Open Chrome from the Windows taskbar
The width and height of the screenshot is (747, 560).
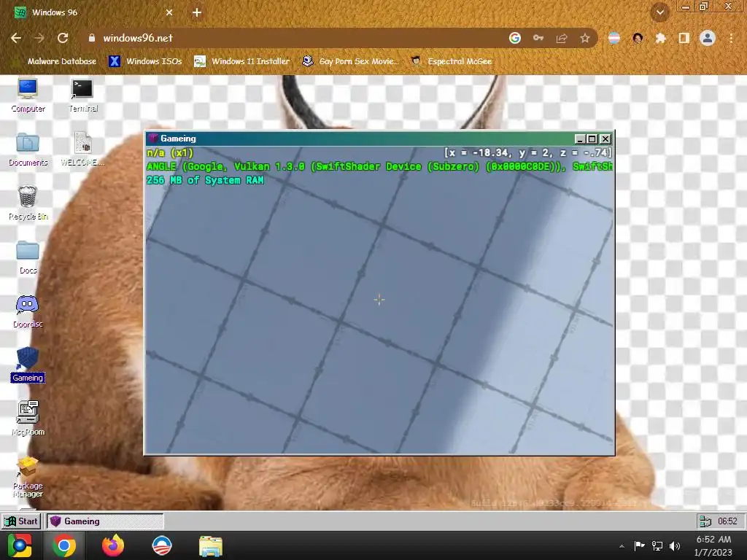(x=64, y=545)
